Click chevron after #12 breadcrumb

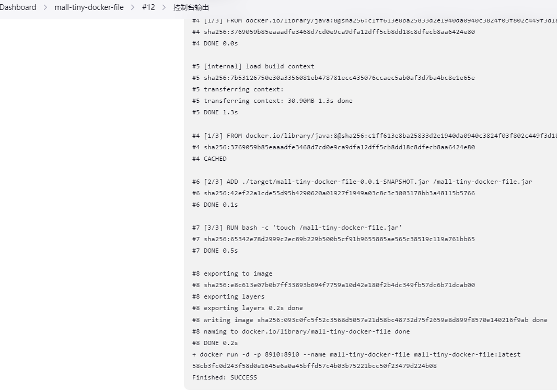coord(164,7)
